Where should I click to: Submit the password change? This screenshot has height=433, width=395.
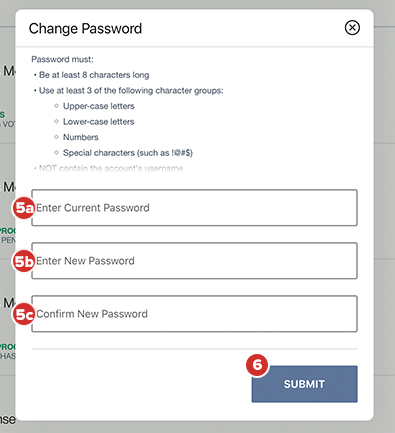304,384
